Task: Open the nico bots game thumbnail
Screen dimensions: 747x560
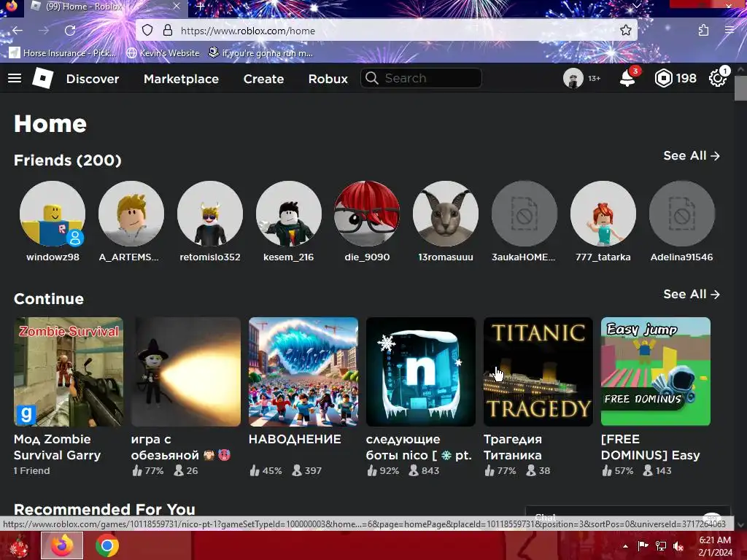Action: tap(421, 372)
